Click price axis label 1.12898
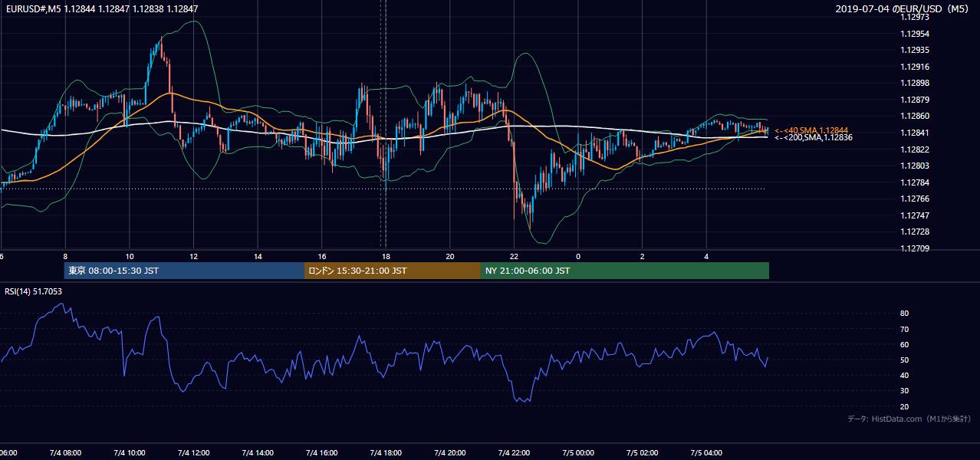980x460 pixels. click(914, 84)
